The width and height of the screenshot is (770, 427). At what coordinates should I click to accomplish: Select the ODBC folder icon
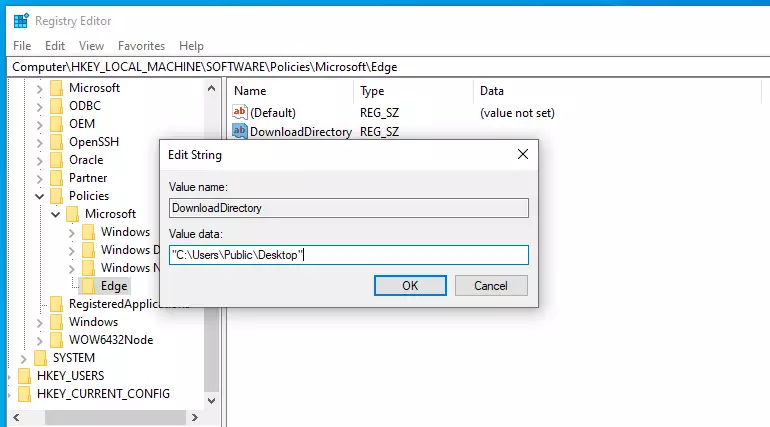56,106
